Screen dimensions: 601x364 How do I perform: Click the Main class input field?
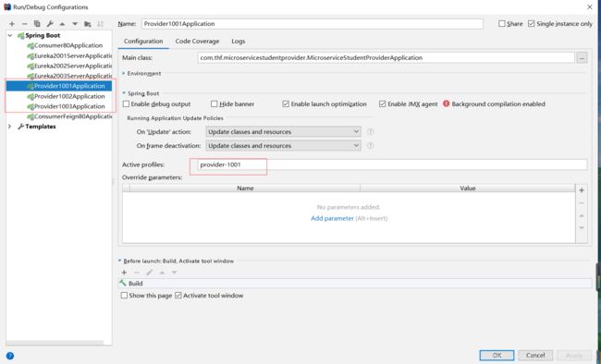pos(386,58)
